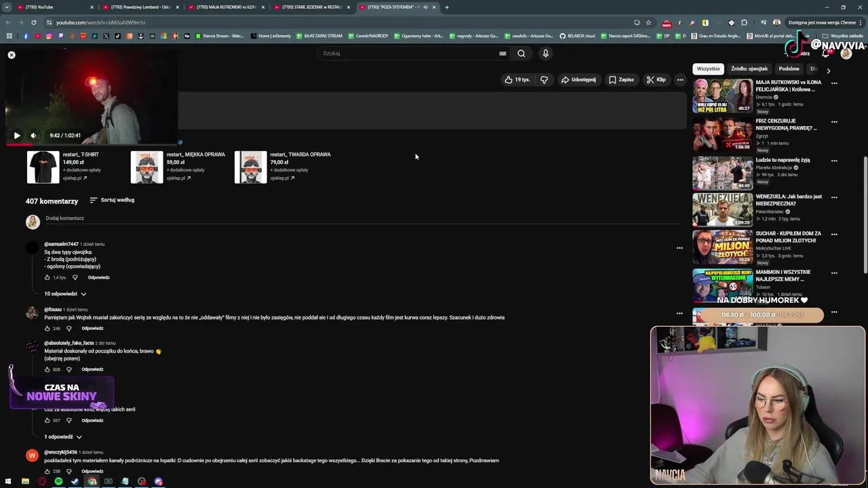
Task: Like the @absolutely_fake_facts comment
Action: (47, 369)
